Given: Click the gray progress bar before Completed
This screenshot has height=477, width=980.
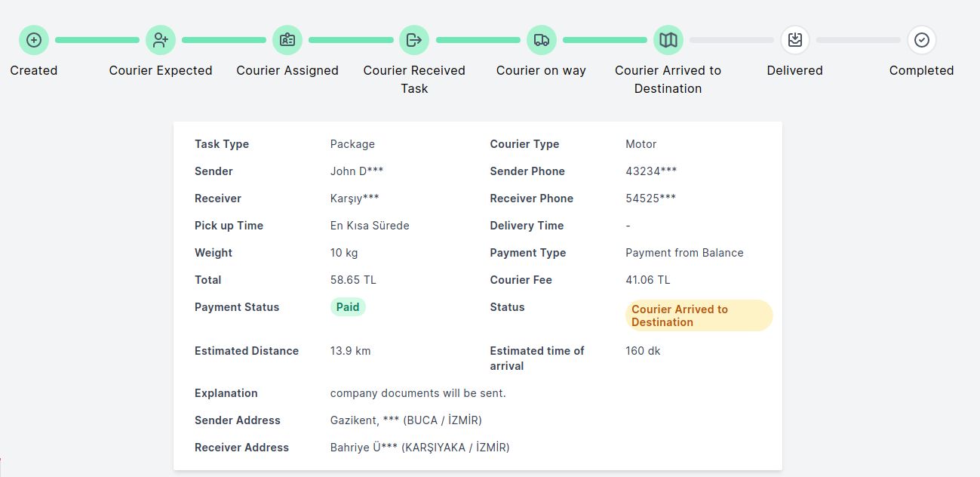Looking at the screenshot, I should [858, 40].
